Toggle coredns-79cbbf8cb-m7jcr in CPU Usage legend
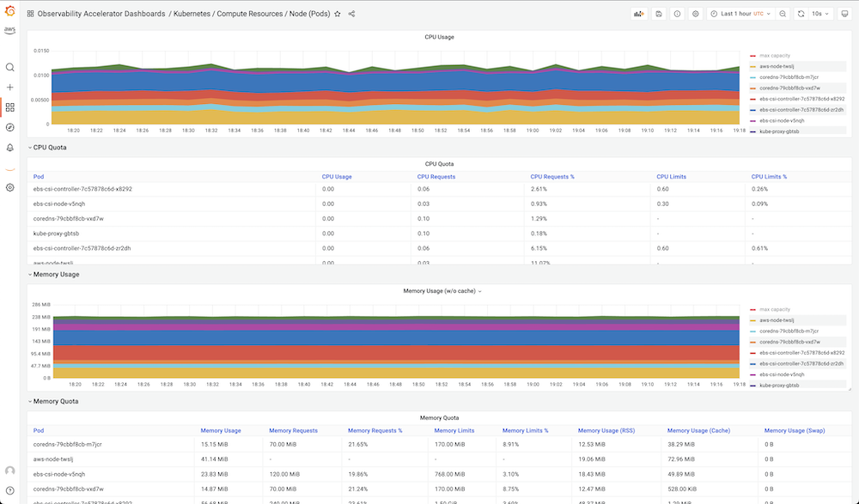This screenshot has width=859, height=504. click(x=789, y=77)
